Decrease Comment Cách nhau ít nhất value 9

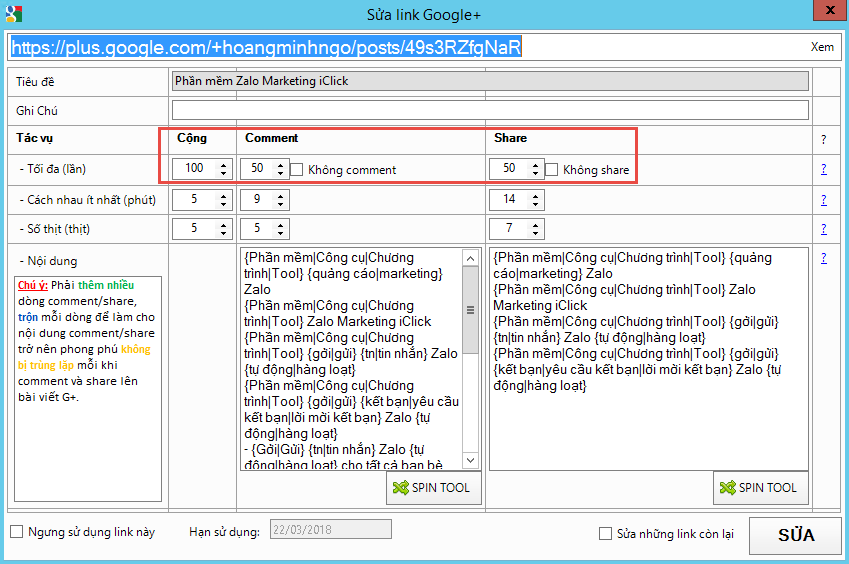click(280, 204)
